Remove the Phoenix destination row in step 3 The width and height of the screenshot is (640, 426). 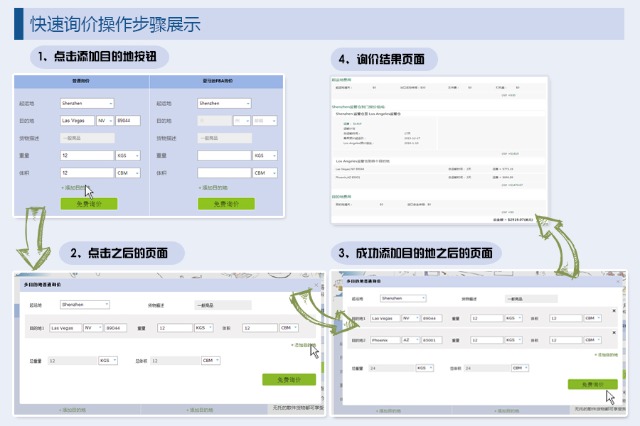[x=613, y=331]
